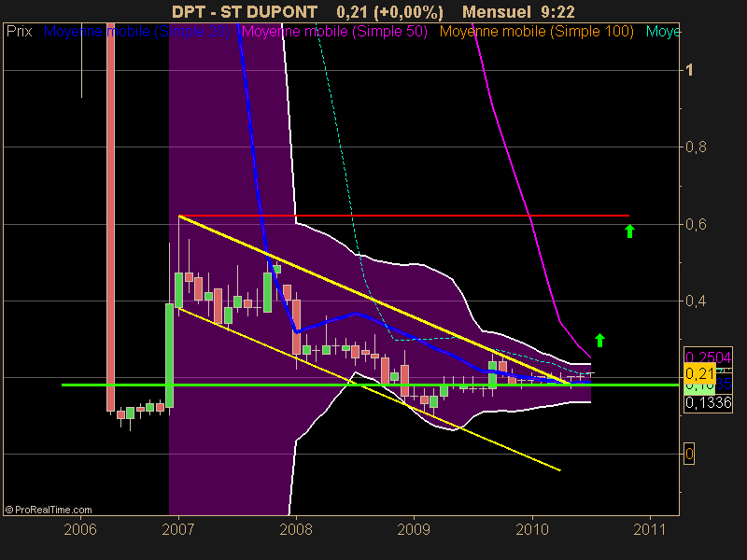
Task: Select 'Moyenne mobile (Simple 50)' legend entry
Action: 334,32
